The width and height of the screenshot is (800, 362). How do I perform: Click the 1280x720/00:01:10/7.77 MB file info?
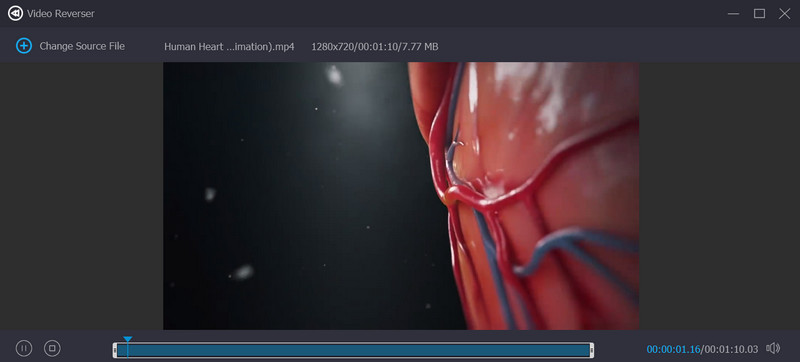(375, 46)
